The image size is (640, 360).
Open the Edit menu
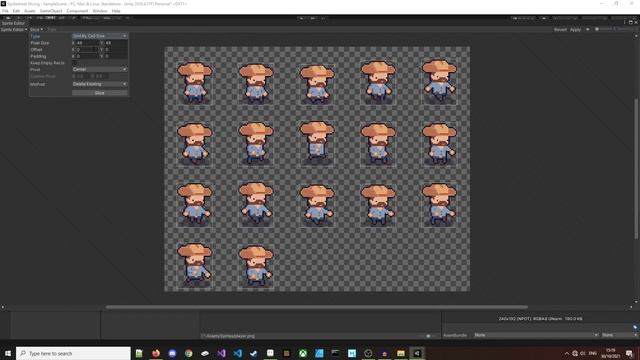pos(16,11)
